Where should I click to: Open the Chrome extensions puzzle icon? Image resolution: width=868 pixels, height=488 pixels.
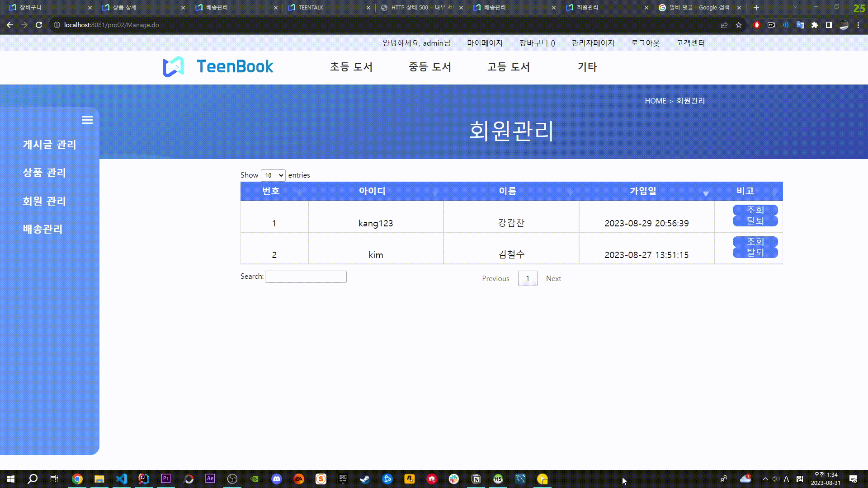[x=815, y=25]
